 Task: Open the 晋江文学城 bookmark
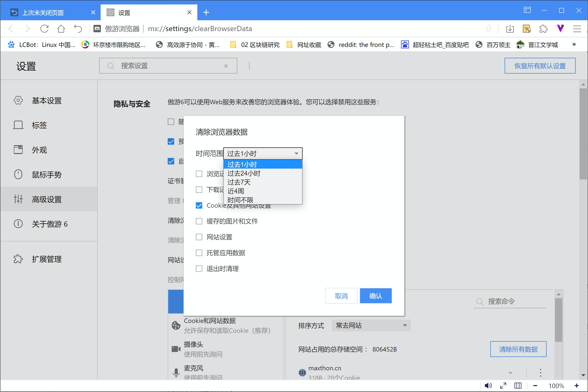[537, 45]
